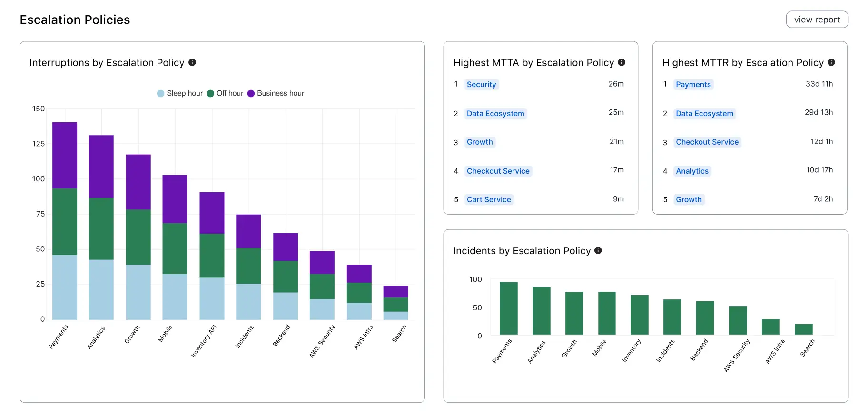Click Backend sleep hour segment in Interruptions chart
This screenshot has width=868, height=416.
(x=286, y=306)
